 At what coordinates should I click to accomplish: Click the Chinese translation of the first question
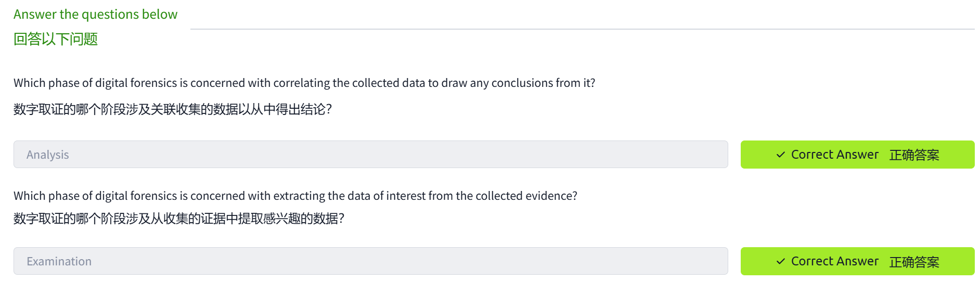(173, 109)
